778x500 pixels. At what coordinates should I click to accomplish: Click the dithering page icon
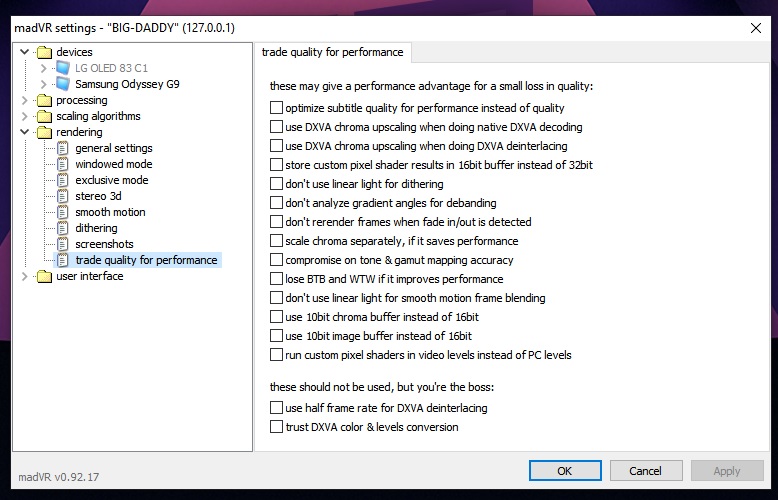[x=63, y=228]
